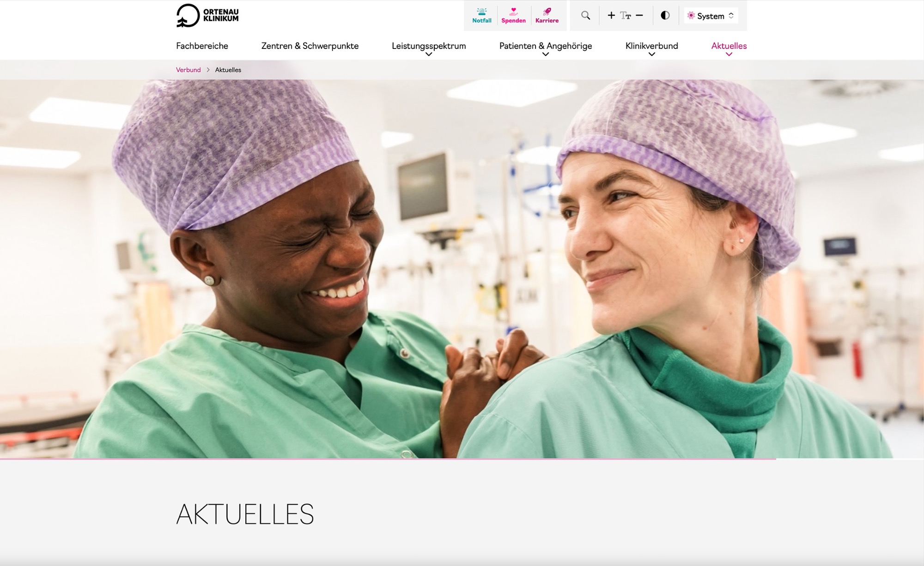Open the System theme selector
This screenshot has width=924, height=566.
point(711,16)
